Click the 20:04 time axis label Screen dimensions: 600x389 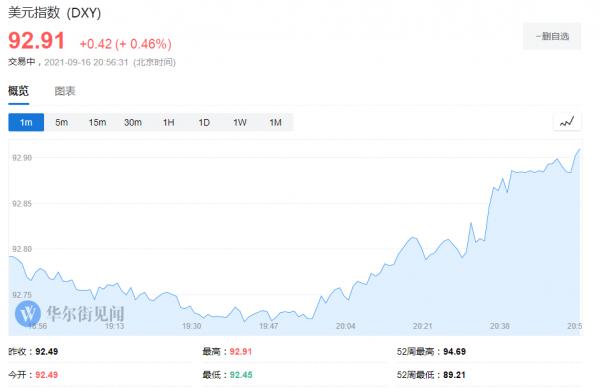pyautogui.click(x=346, y=326)
